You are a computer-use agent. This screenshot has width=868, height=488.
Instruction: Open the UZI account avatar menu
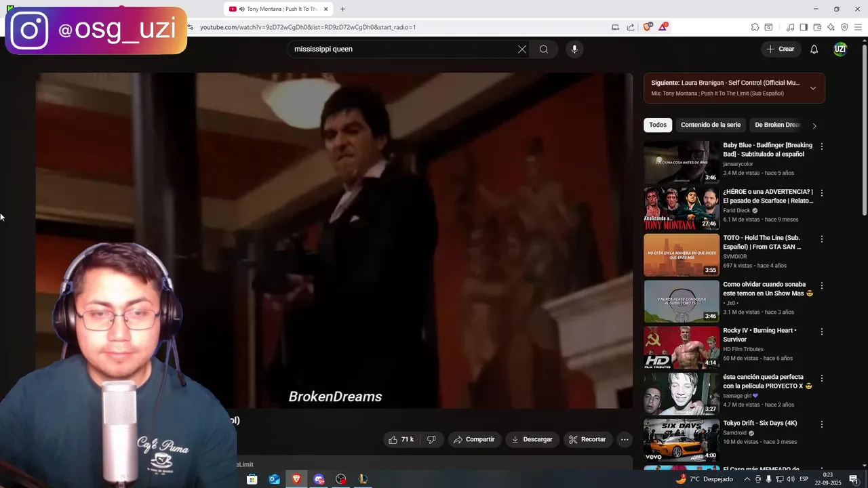coord(840,49)
